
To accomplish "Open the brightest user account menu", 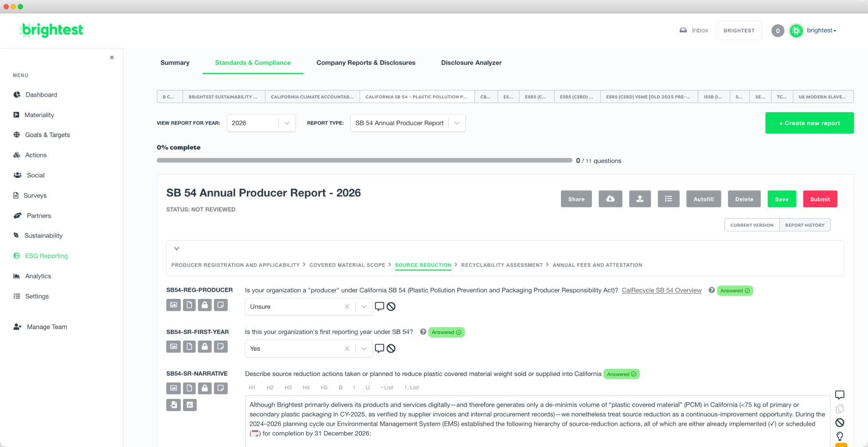I will point(821,31).
